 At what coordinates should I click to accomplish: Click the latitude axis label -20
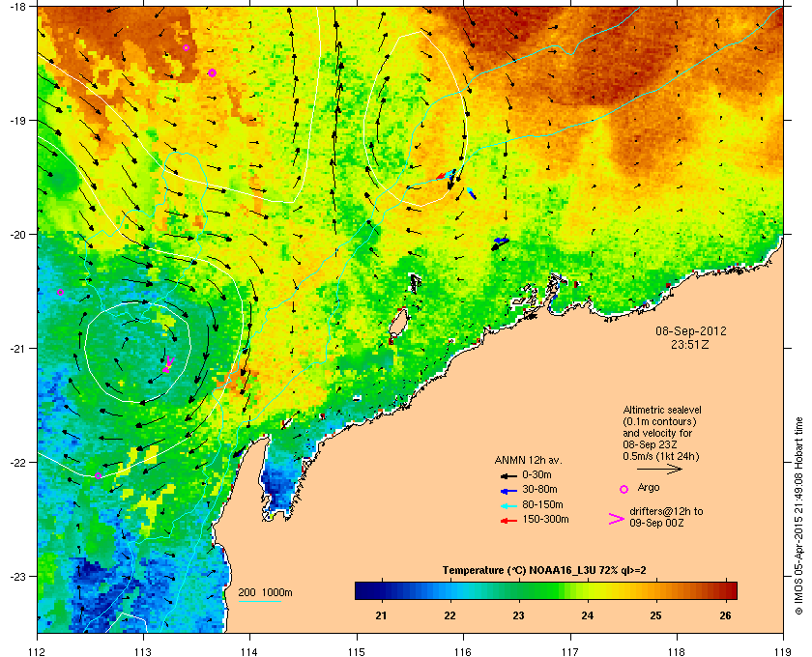click(x=18, y=235)
